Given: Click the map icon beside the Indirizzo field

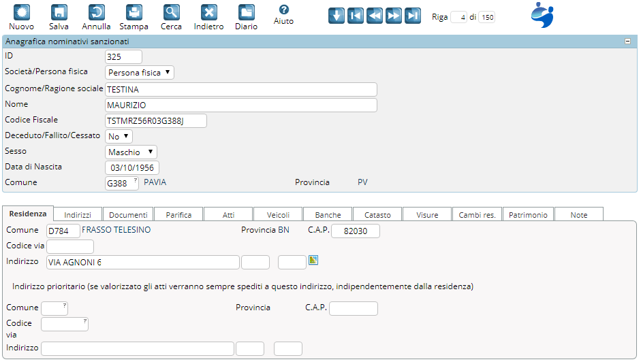Looking at the screenshot, I should point(313,260).
